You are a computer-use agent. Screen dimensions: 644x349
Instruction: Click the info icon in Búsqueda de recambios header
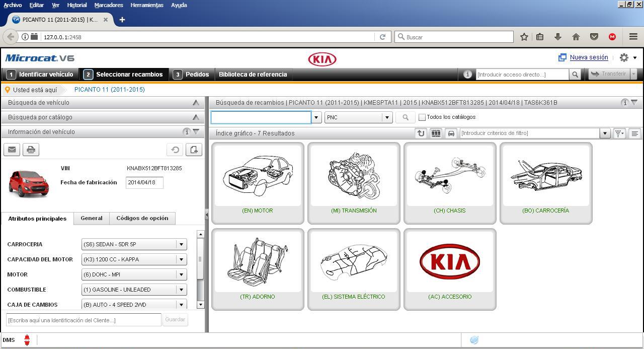625,103
